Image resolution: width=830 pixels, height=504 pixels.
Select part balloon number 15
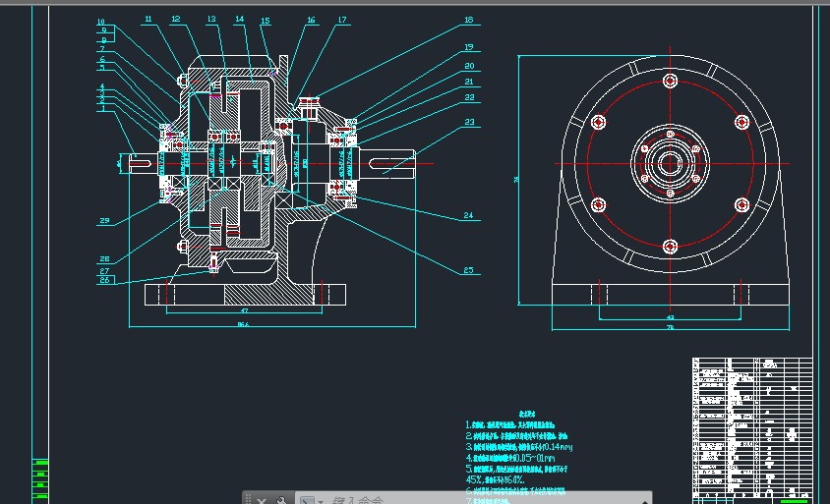click(x=266, y=22)
